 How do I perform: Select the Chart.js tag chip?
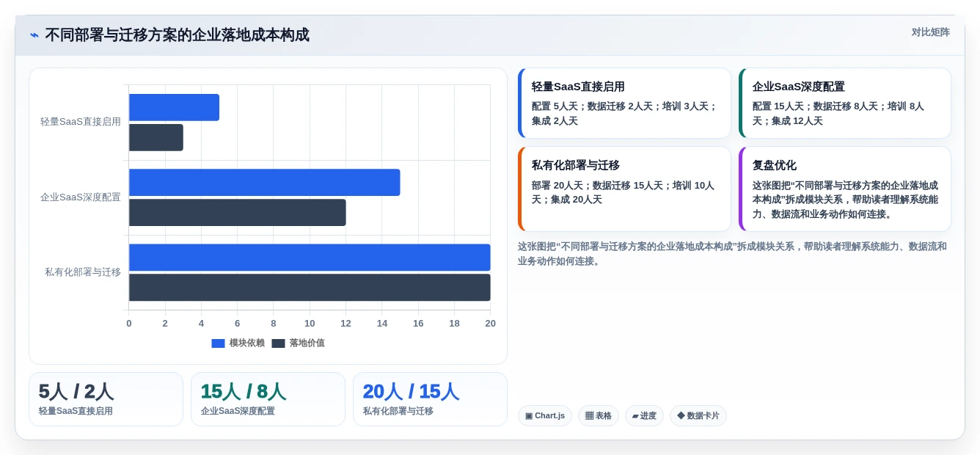(x=545, y=416)
